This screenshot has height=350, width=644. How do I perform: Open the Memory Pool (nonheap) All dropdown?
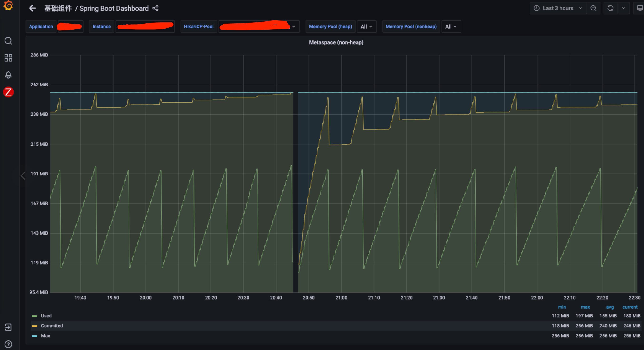coord(451,26)
